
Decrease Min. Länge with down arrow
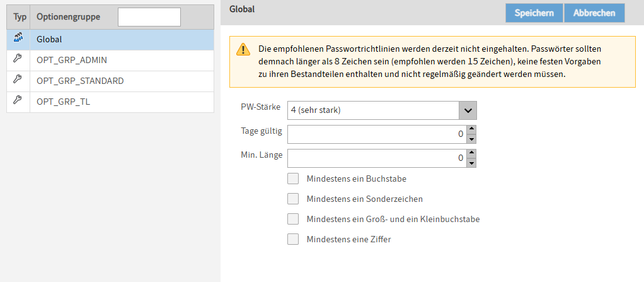[x=472, y=163]
